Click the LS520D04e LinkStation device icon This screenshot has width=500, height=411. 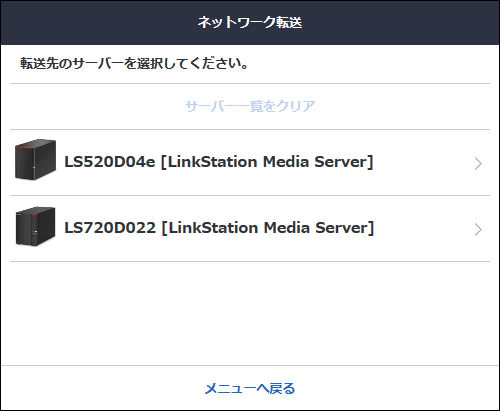(35, 159)
